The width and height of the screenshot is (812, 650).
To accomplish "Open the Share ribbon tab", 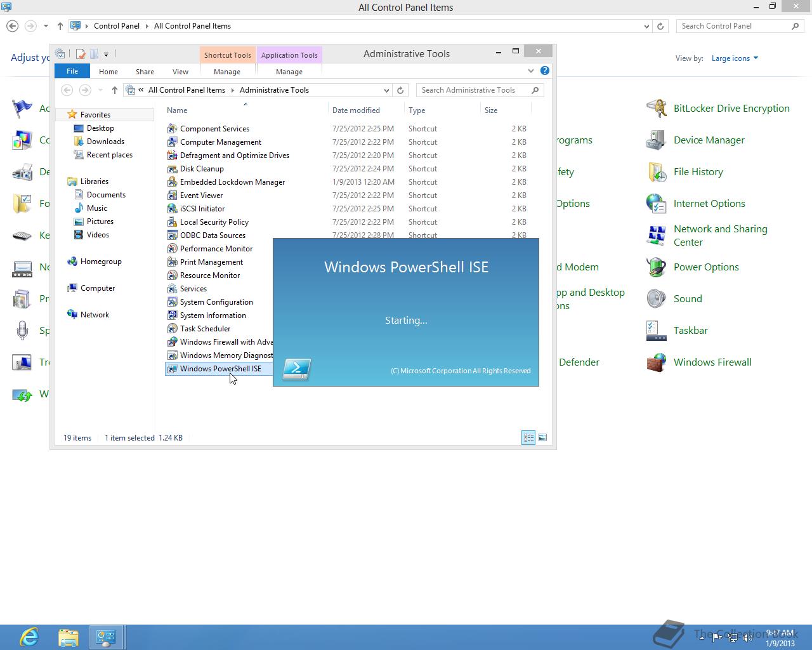I will pos(145,72).
